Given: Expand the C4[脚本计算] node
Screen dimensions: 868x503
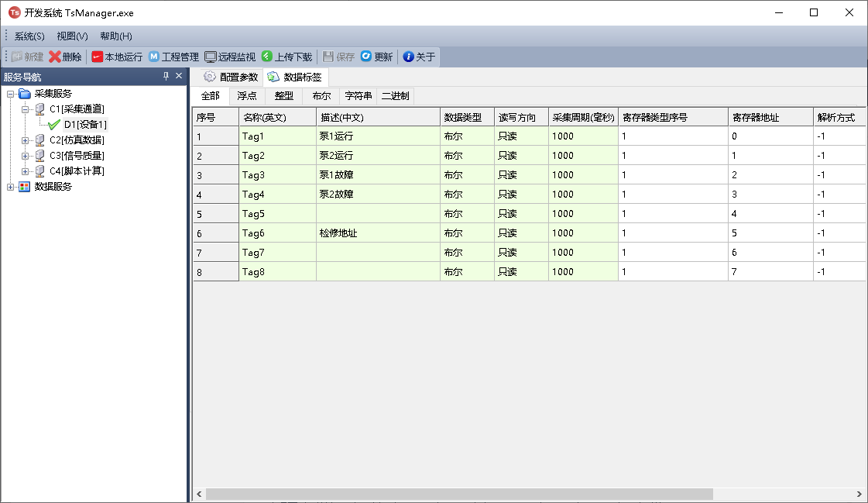Looking at the screenshot, I should [26, 171].
